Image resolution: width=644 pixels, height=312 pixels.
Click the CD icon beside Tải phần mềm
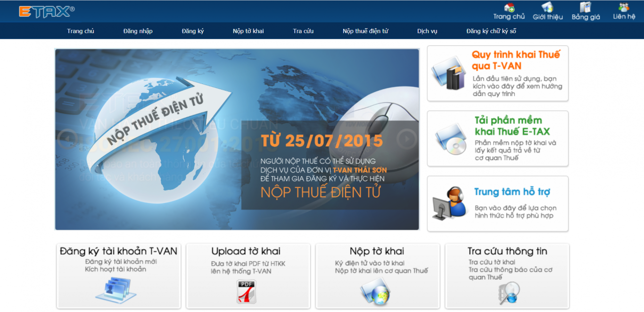451,139
